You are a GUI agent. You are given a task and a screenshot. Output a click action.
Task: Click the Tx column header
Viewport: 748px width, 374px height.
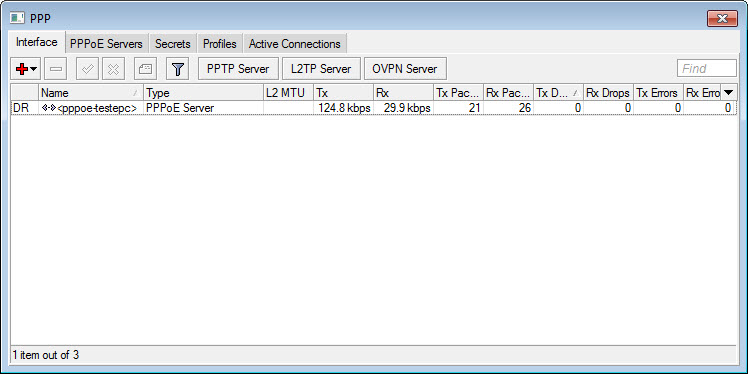click(x=343, y=93)
